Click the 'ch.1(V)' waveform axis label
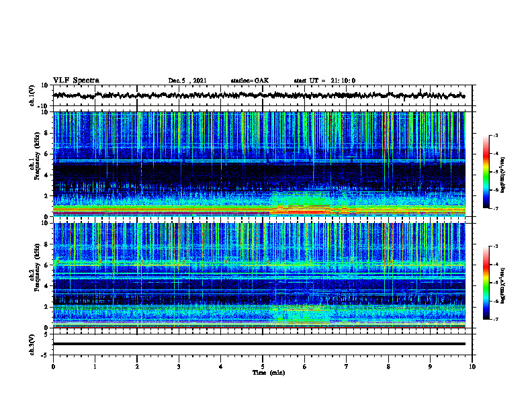This screenshot has width=532, height=411. point(32,95)
